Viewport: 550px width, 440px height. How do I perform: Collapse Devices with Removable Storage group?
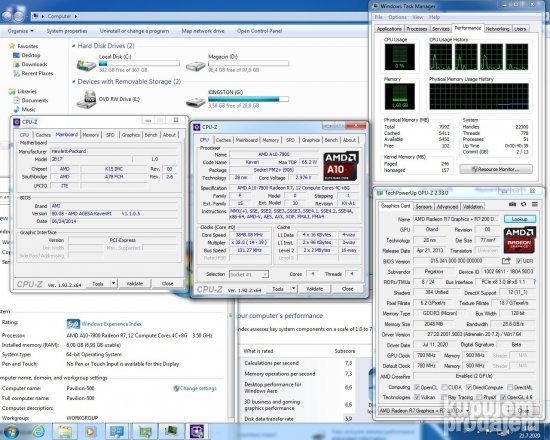tap(74, 81)
